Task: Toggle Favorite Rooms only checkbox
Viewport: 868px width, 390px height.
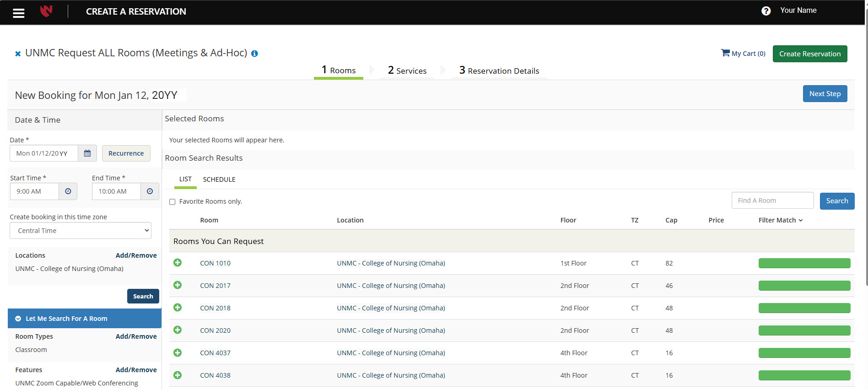Action: click(173, 202)
